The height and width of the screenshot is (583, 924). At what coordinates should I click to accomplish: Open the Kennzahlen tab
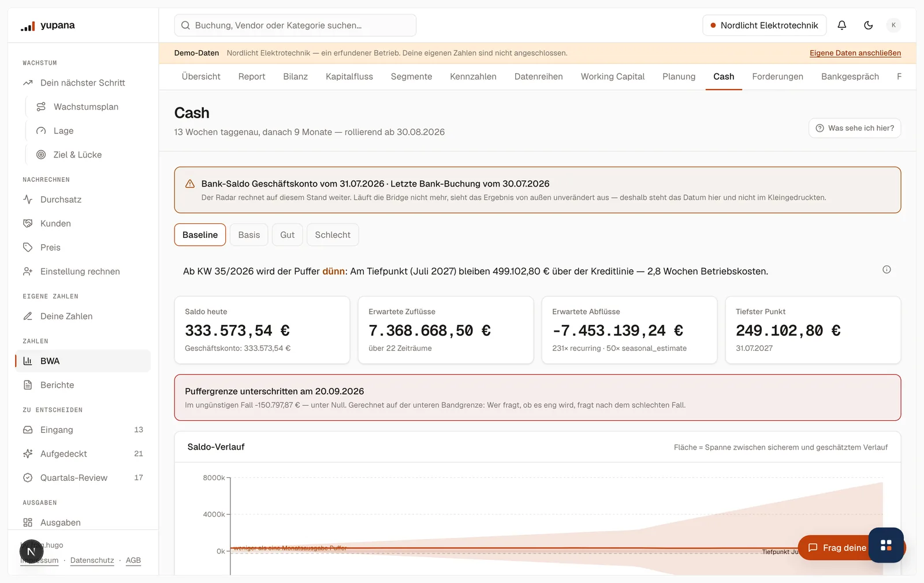point(473,77)
